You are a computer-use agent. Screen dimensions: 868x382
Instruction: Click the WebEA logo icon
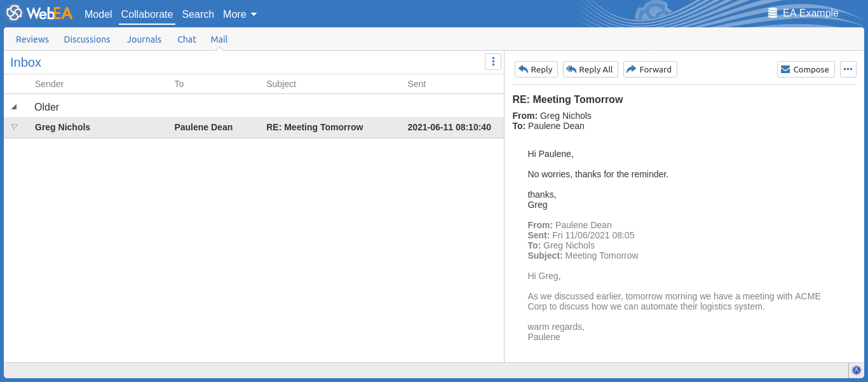(x=14, y=13)
